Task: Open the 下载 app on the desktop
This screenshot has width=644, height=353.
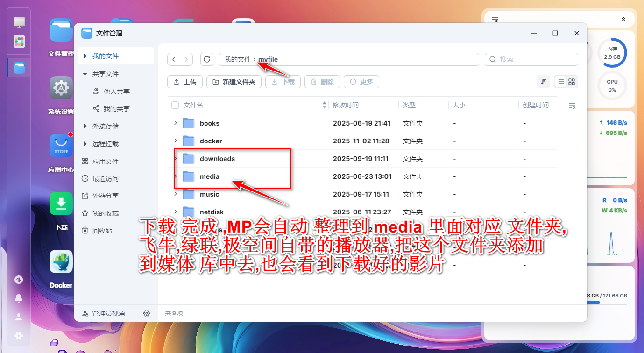Action: pos(61,211)
